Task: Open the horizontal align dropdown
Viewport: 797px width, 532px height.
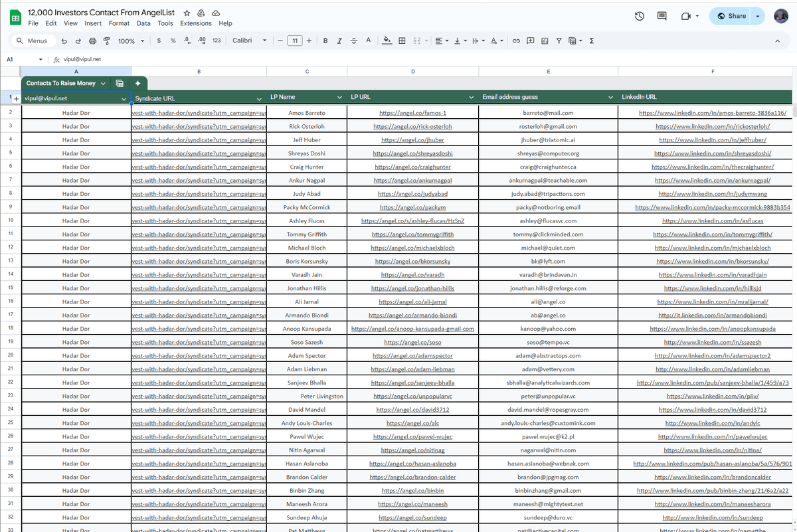Action: (x=442, y=41)
